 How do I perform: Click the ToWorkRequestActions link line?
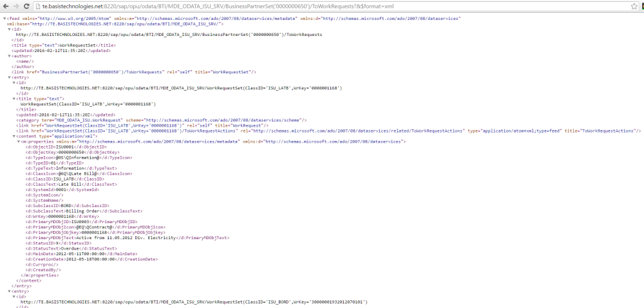pos(328,131)
